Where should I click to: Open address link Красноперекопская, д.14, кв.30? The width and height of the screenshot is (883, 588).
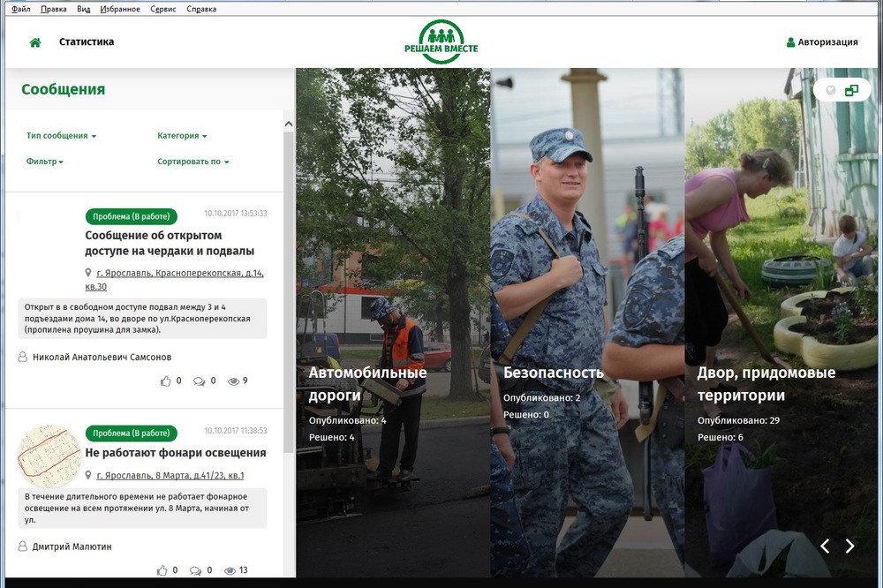(x=175, y=279)
